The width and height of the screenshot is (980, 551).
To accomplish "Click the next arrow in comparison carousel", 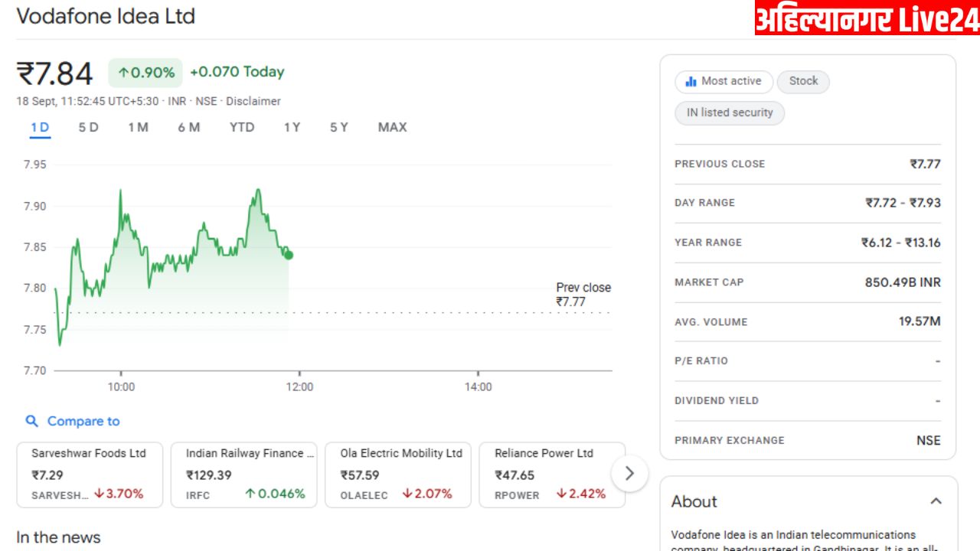I will click(629, 474).
